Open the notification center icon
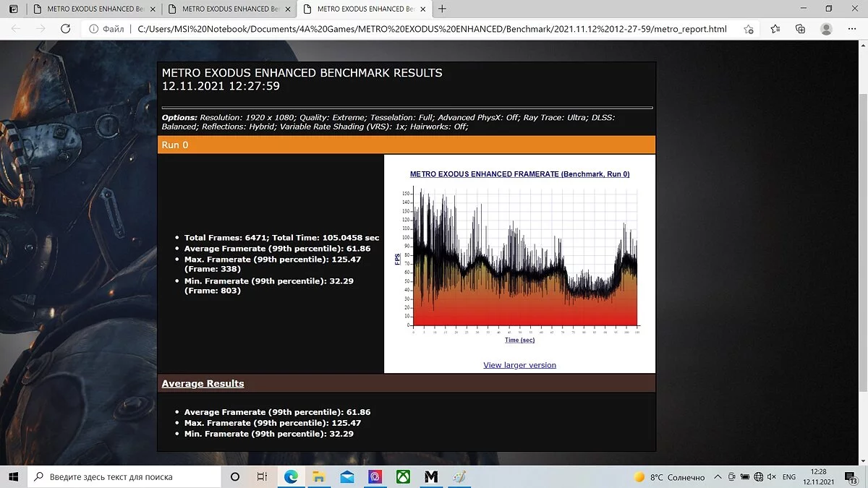This screenshot has height=488, width=868. (x=851, y=477)
